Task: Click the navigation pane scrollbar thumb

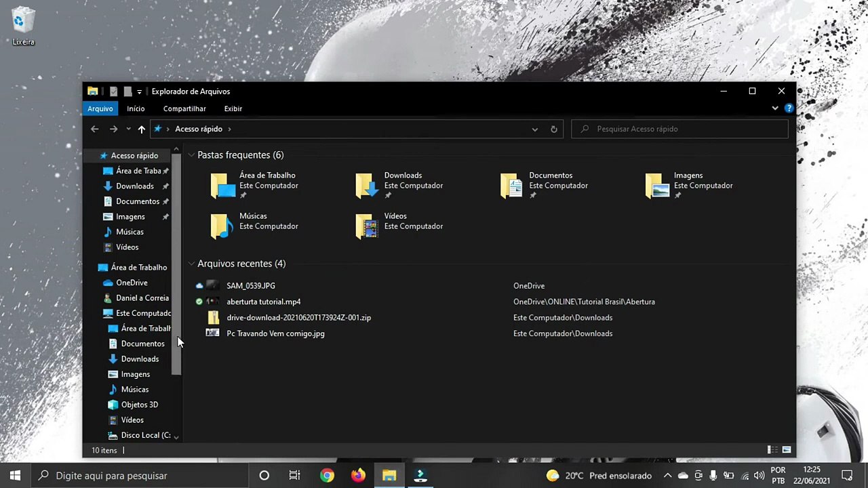Action: point(176,264)
